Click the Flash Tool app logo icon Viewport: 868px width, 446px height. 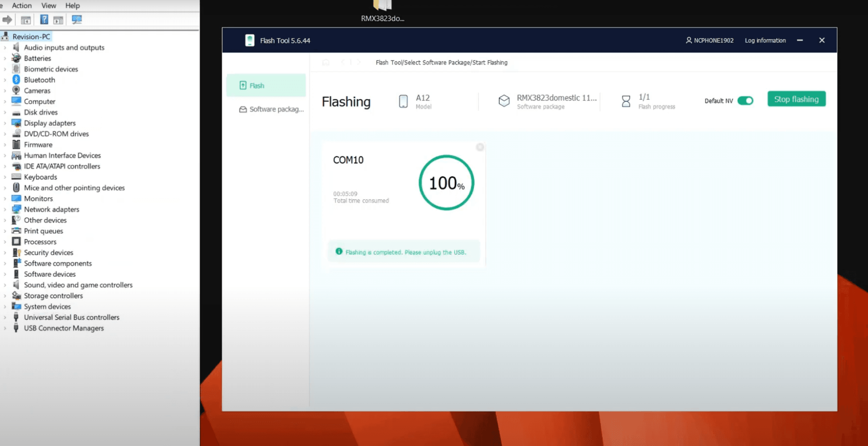(250, 40)
